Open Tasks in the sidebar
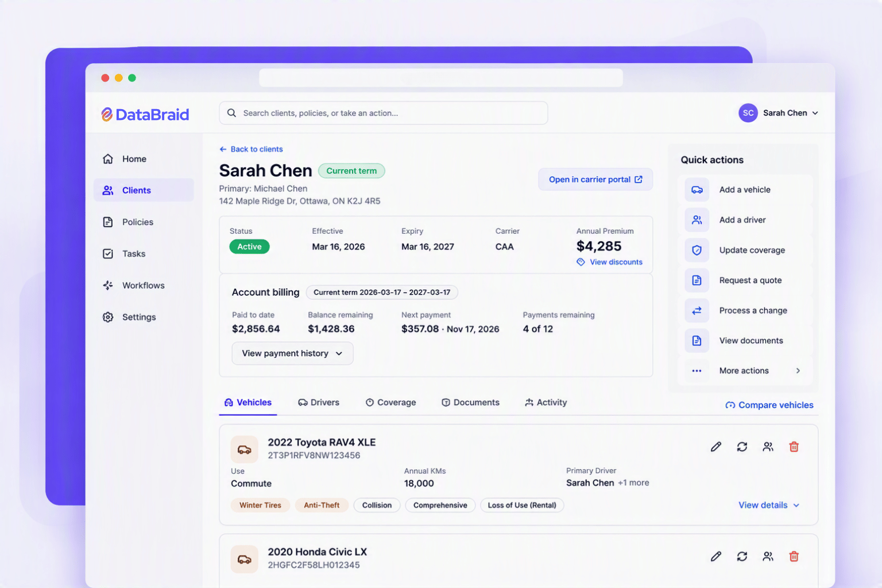882x588 pixels. point(144,254)
